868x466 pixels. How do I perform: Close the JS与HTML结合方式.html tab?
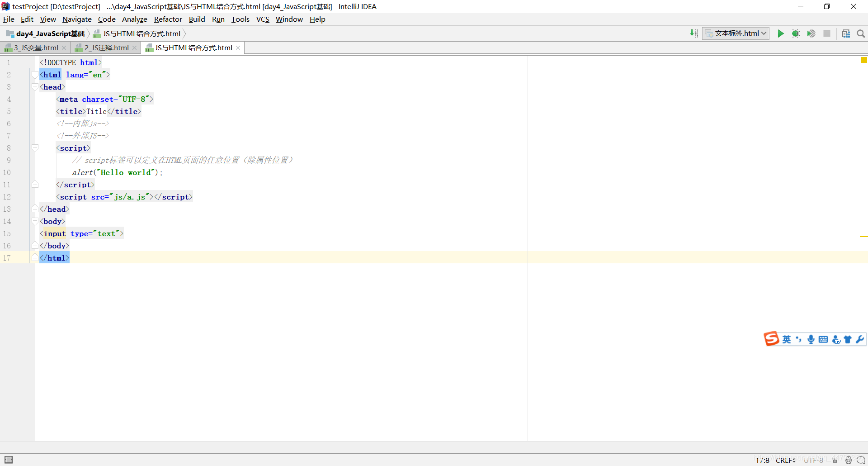point(238,48)
